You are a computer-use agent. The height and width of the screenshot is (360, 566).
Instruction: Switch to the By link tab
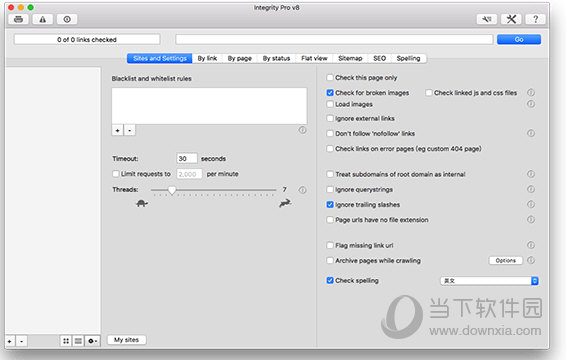point(207,58)
